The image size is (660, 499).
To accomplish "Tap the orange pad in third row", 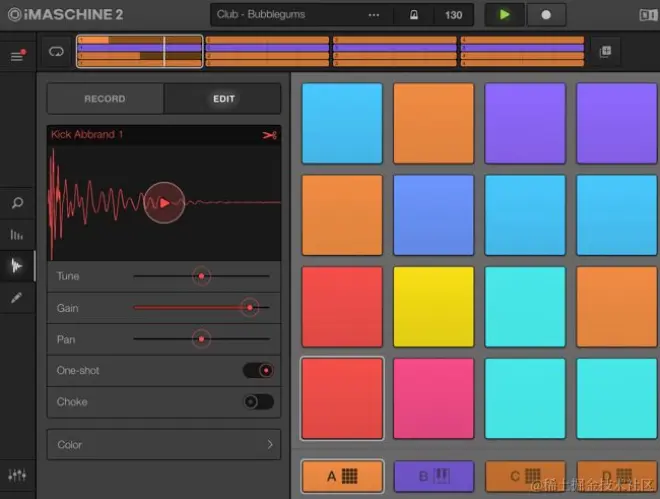I will click(x=617, y=307).
